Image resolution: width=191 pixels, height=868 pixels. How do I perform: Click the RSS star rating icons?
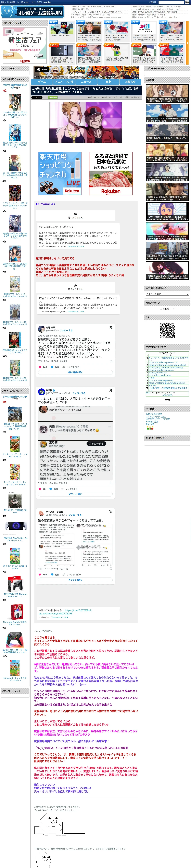tap(150, 427)
